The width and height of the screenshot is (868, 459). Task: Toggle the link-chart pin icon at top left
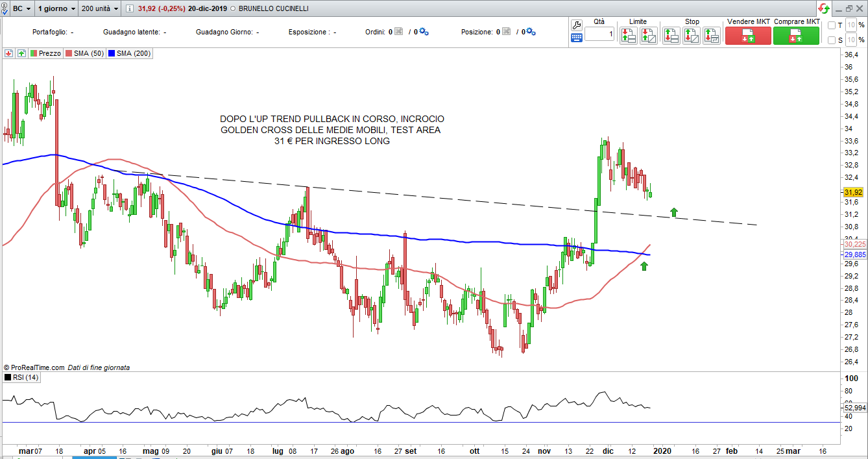[x=5, y=8]
